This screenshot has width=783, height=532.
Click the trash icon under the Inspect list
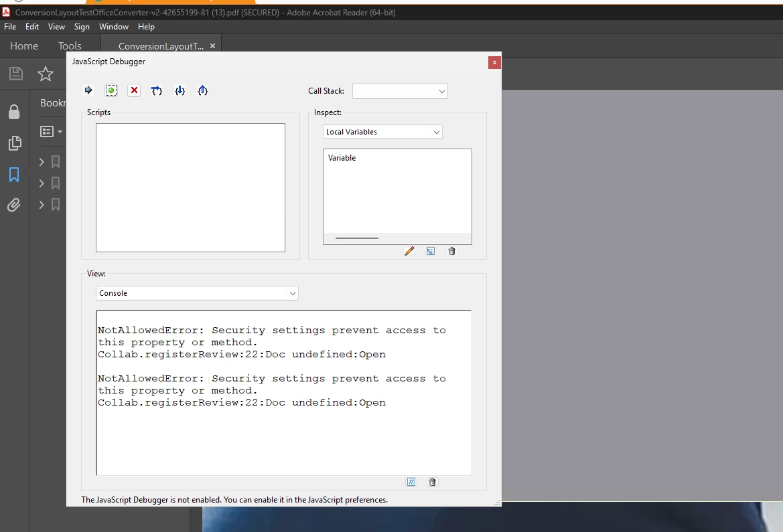click(x=451, y=251)
